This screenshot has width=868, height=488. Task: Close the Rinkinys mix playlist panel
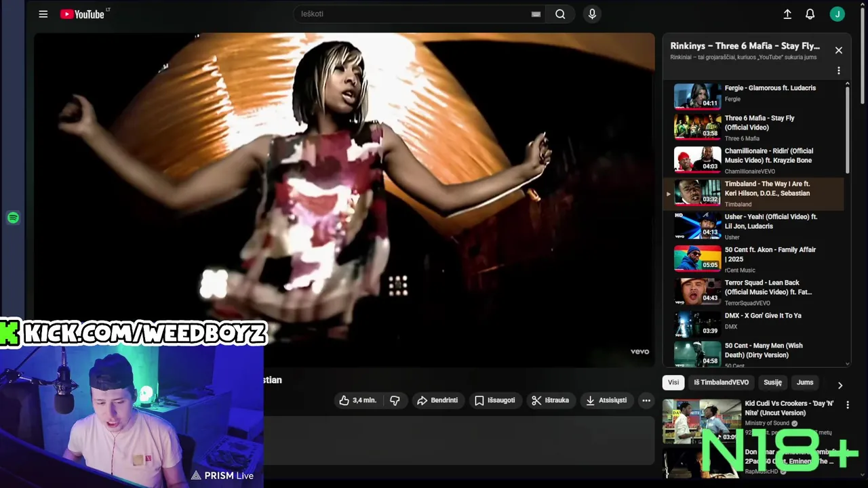[x=839, y=50]
